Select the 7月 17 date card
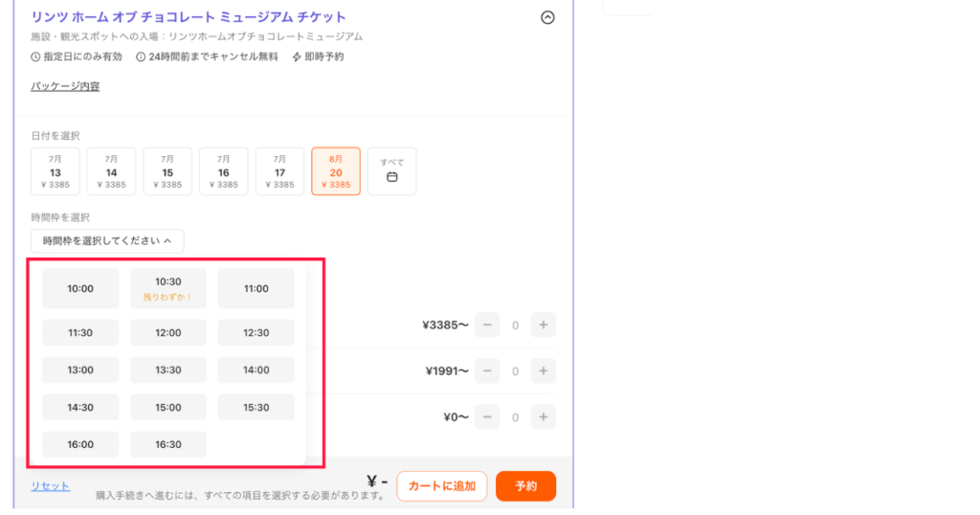Viewport: 980px width, 515px height. click(279, 171)
